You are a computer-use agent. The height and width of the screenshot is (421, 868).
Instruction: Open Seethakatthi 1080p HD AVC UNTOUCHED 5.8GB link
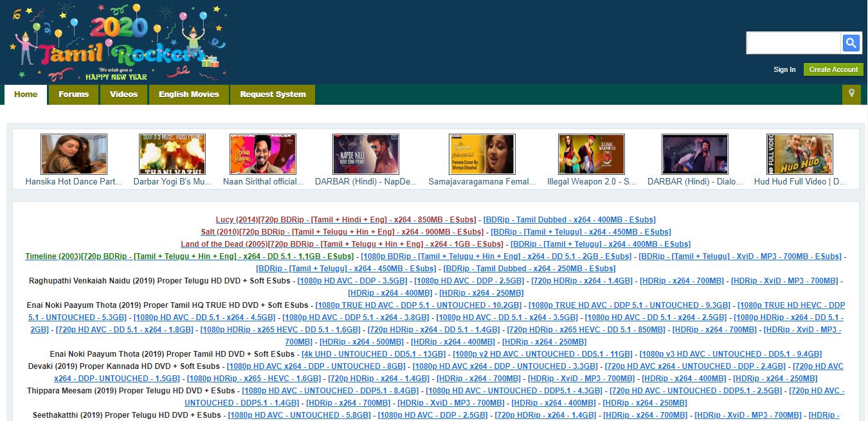coord(300,415)
